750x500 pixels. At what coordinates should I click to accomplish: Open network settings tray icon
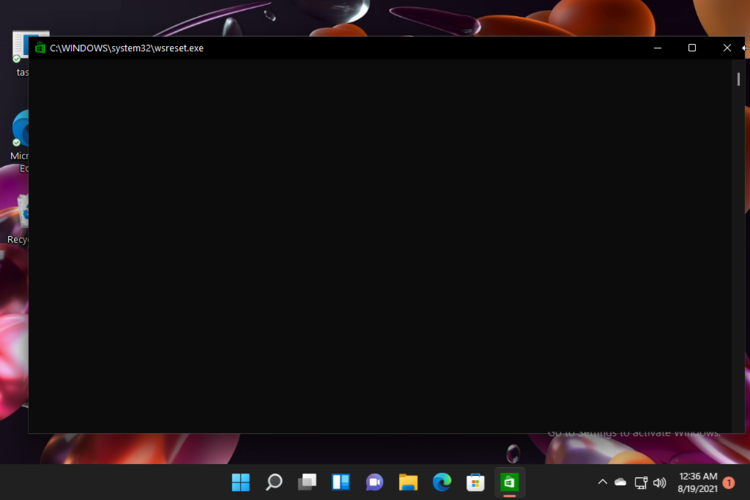point(641,483)
